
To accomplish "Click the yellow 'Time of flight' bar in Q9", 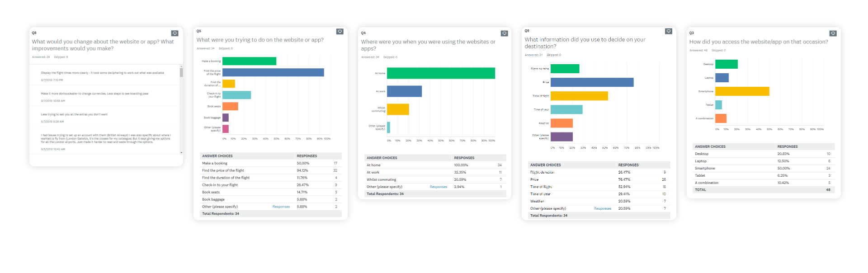I will [x=579, y=96].
